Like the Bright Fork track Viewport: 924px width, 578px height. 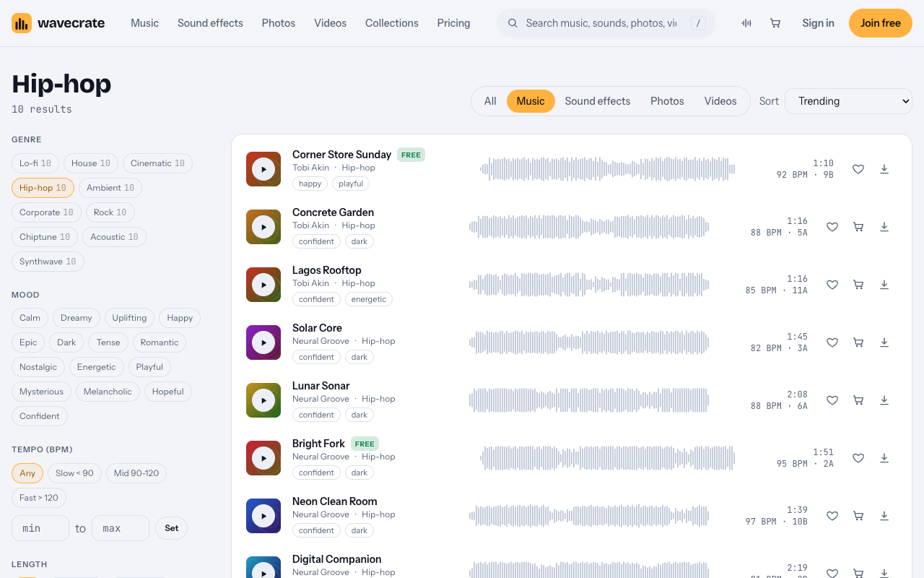click(858, 458)
